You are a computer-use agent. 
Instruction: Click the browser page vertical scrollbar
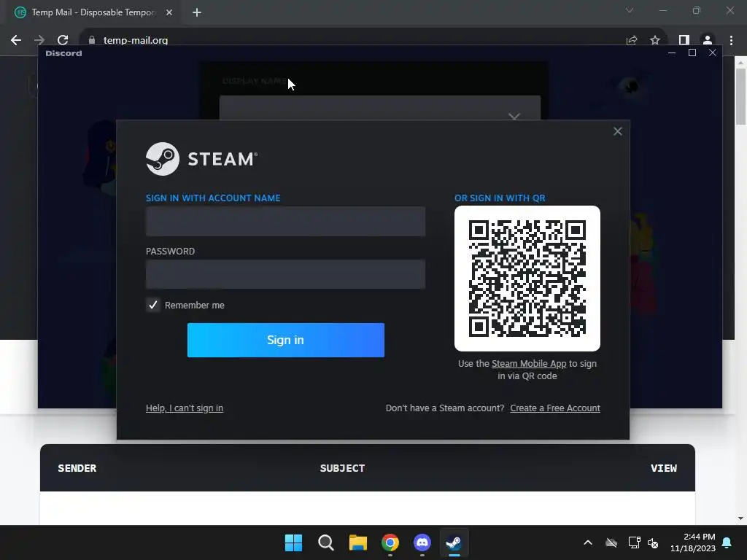click(740, 96)
